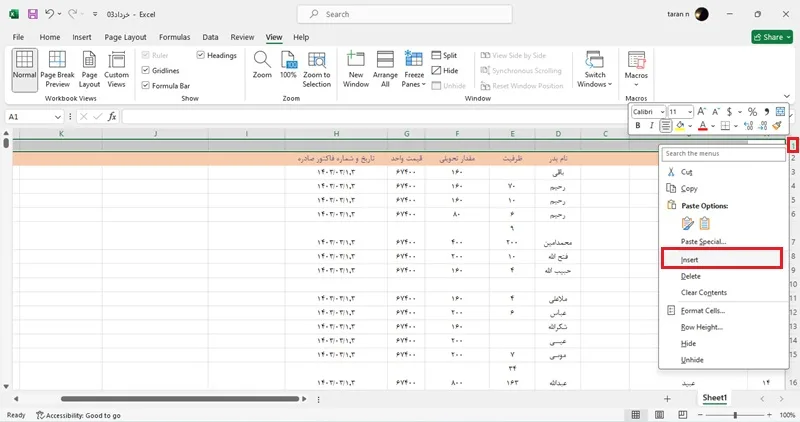This screenshot has height=422, width=800.
Task: Disable the Headings checkbox
Action: point(201,55)
